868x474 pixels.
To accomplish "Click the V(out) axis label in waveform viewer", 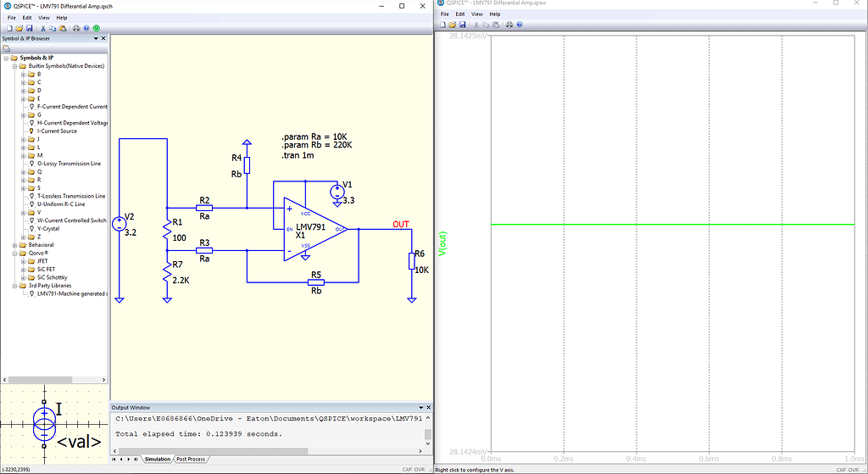I will [442, 244].
